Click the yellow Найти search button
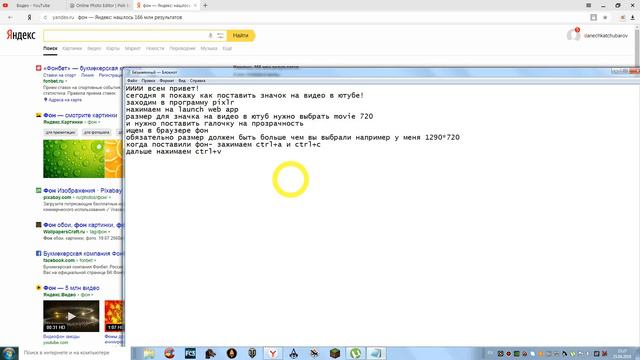This screenshot has width=640, height=360. (241, 36)
